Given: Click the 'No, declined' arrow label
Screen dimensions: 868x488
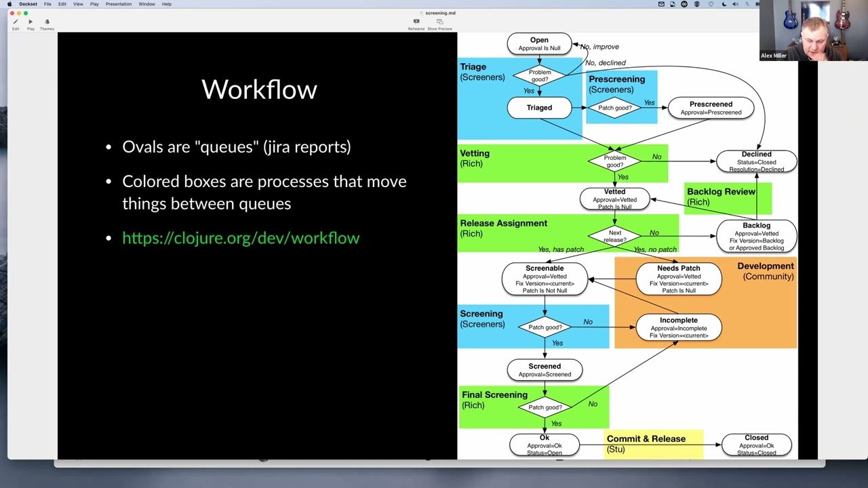Looking at the screenshot, I should coord(606,63).
